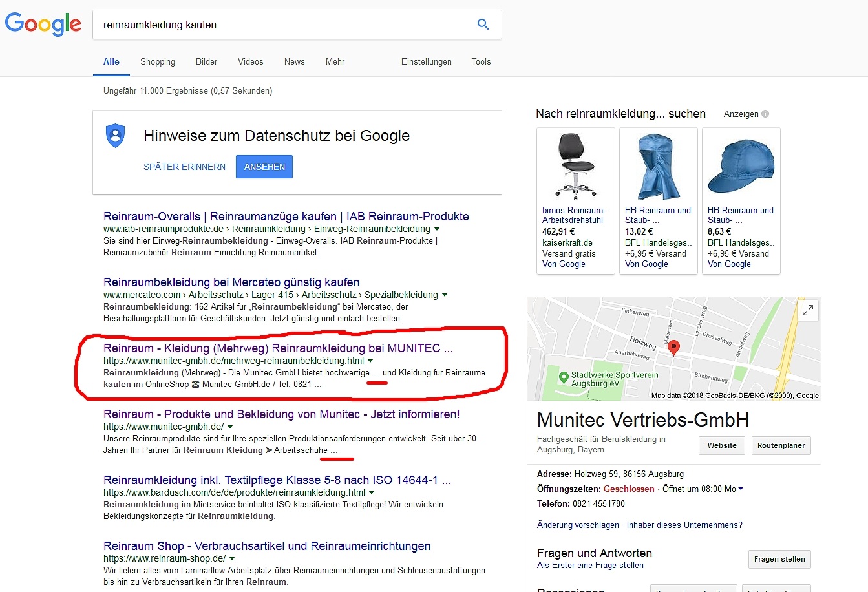Open the Reinraum-Overalls IAB result
This screenshot has height=592, width=868.
pos(286,217)
